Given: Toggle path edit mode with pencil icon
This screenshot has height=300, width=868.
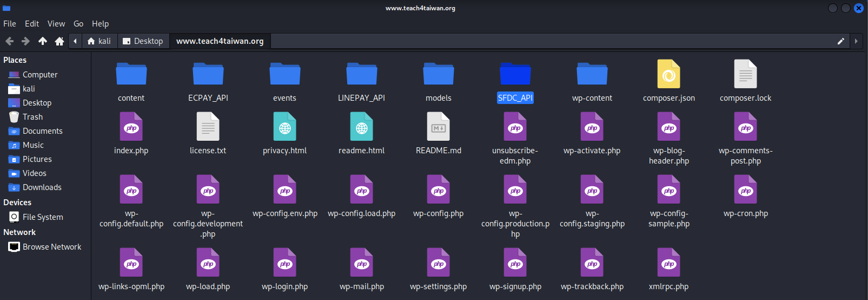Looking at the screenshot, I should [841, 41].
